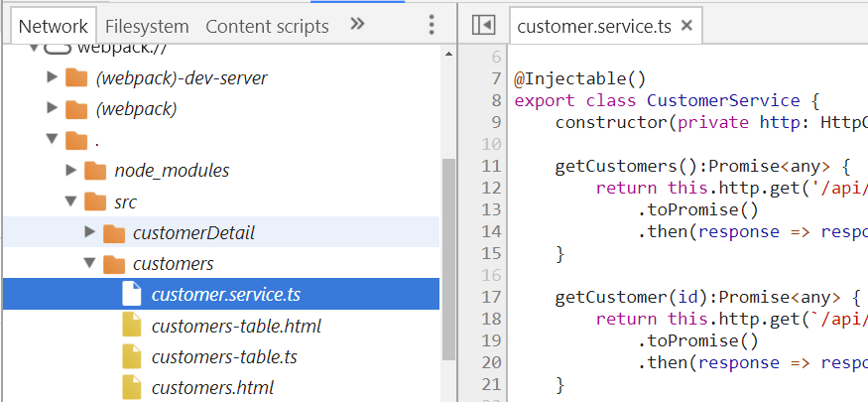The height and width of the screenshot is (402, 868).
Task: Open customers-table.ts in the file tree
Action: pos(224,357)
